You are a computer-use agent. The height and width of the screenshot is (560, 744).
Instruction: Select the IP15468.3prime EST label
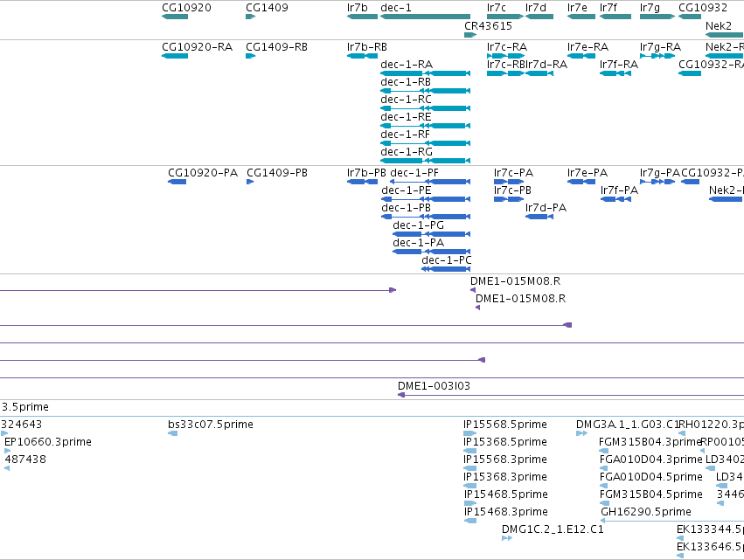(506, 512)
